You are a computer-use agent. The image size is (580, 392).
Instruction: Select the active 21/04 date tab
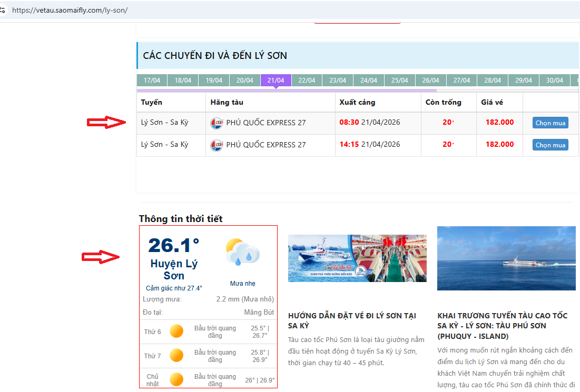pos(276,80)
